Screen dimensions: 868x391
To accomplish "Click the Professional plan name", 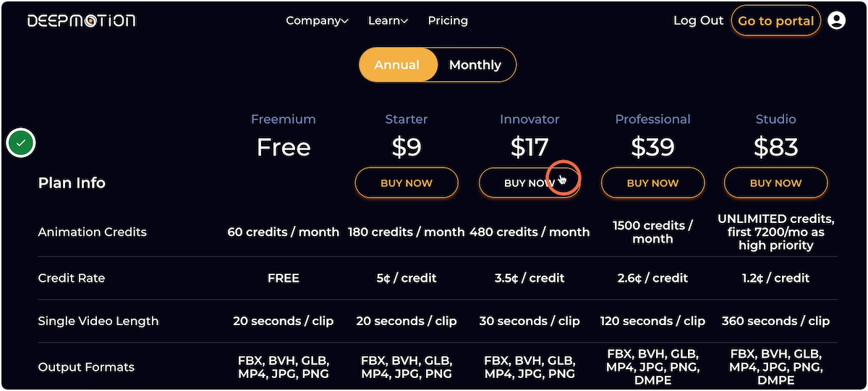I will pyautogui.click(x=652, y=119).
